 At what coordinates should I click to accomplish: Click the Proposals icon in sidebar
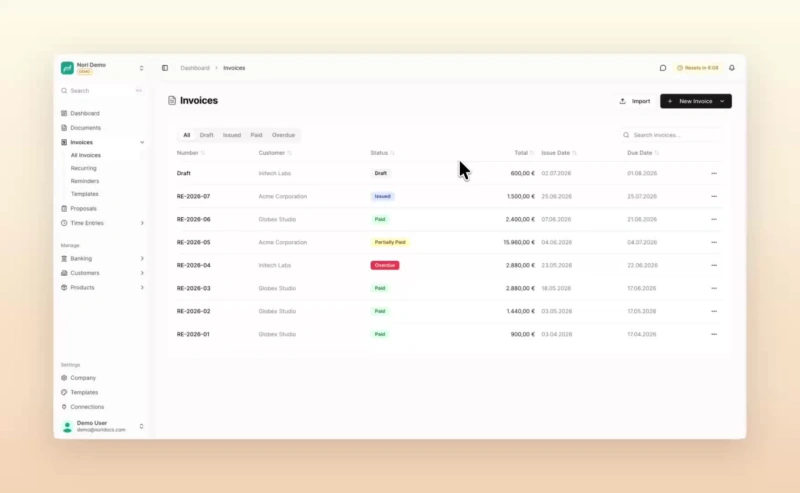click(64, 208)
